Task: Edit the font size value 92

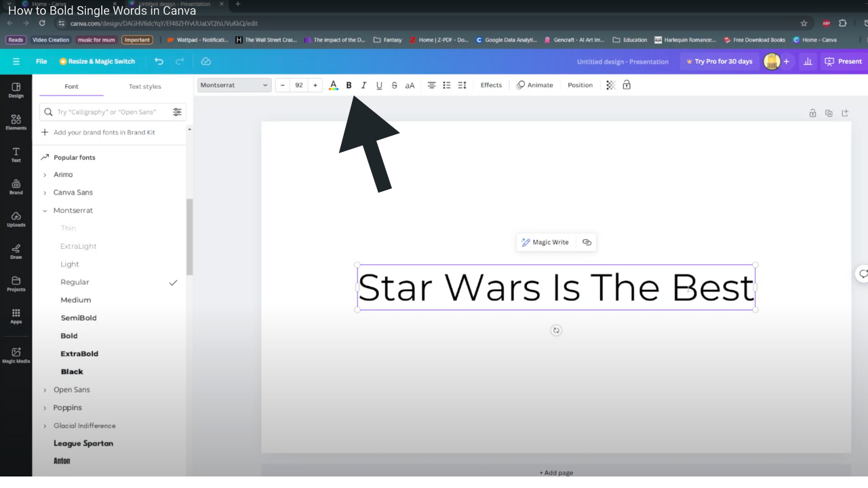Action: [299, 85]
